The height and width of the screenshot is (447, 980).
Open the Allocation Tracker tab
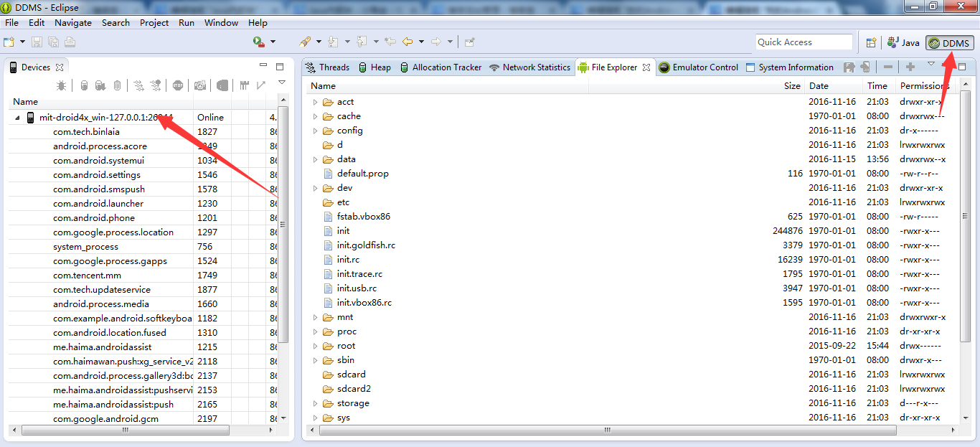(446, 67)
